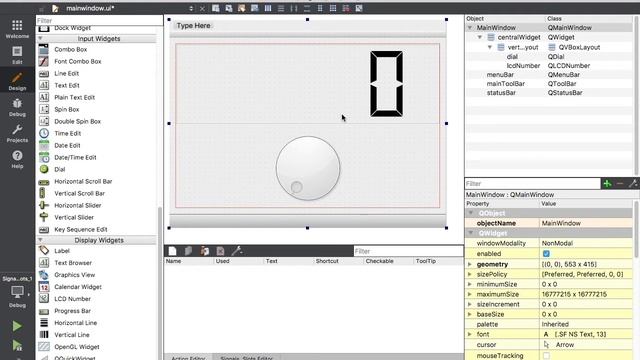640x360 pixels.
Task: Click the Start Debugging run button
Action: (17, 346)
